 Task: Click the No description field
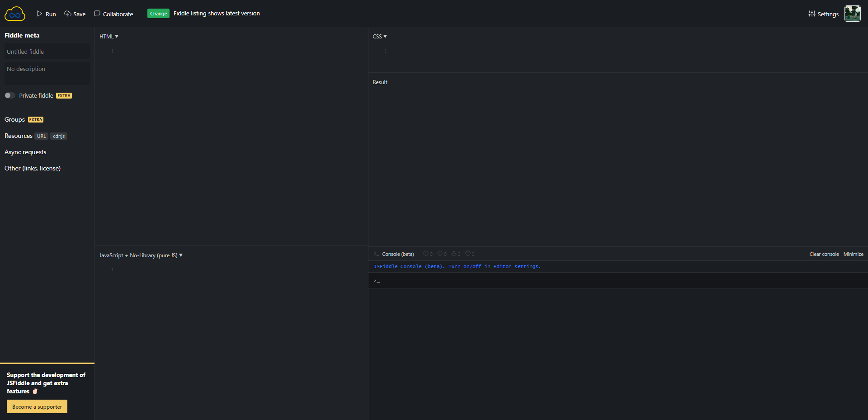[47, 73]
